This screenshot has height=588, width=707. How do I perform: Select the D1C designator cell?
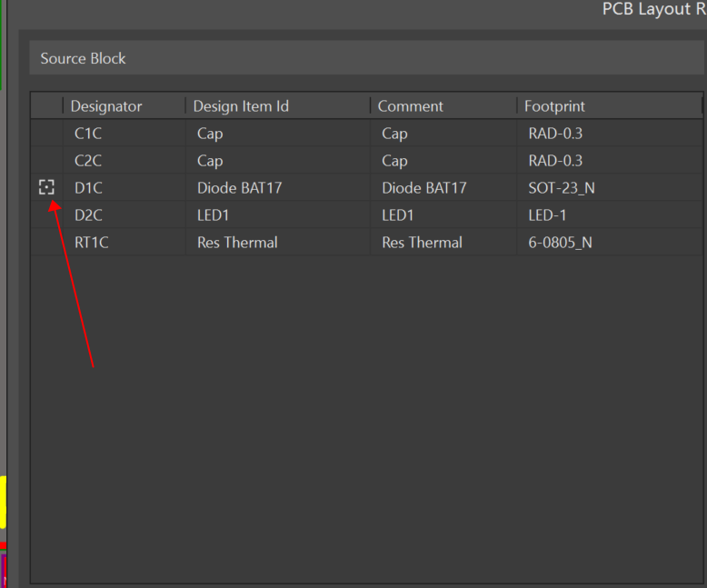click(x=89, y=188)
